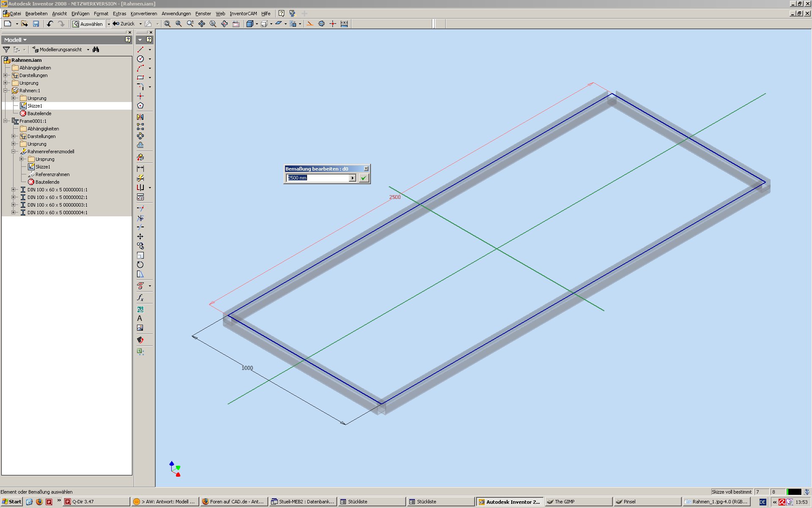This screenshot has height=508, width=812.
Task: Activate the Mirror sketch tool
Action: (x=140, y=117)
